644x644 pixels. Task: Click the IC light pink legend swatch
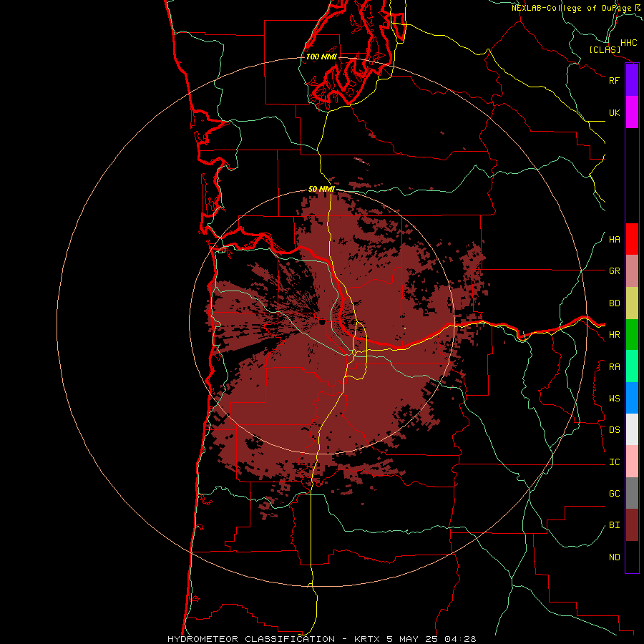coord(632,462)
